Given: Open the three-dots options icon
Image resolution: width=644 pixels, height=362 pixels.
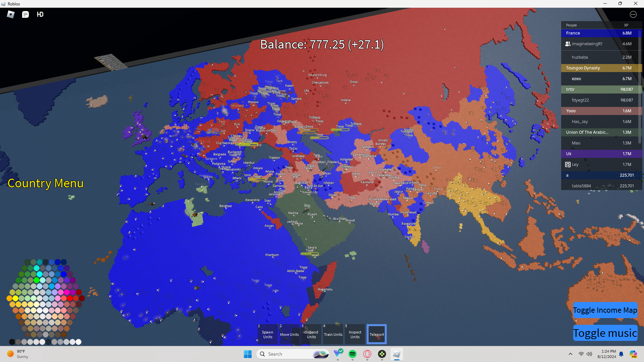Looking at the screenshot, I should [x=633, y=14].
